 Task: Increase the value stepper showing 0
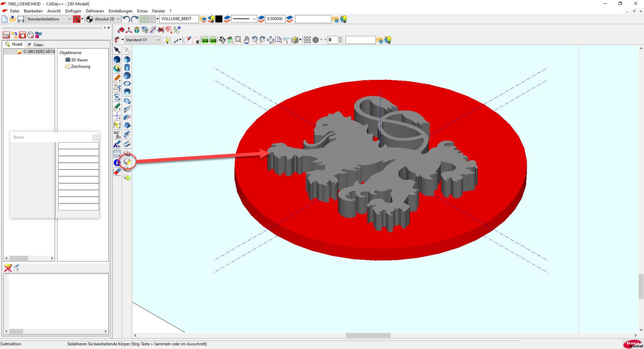coord(340,38)
